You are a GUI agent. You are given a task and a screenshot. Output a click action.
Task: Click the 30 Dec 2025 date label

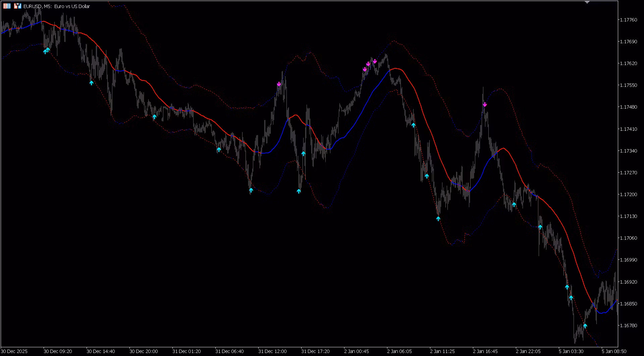(x=14, y=351)
